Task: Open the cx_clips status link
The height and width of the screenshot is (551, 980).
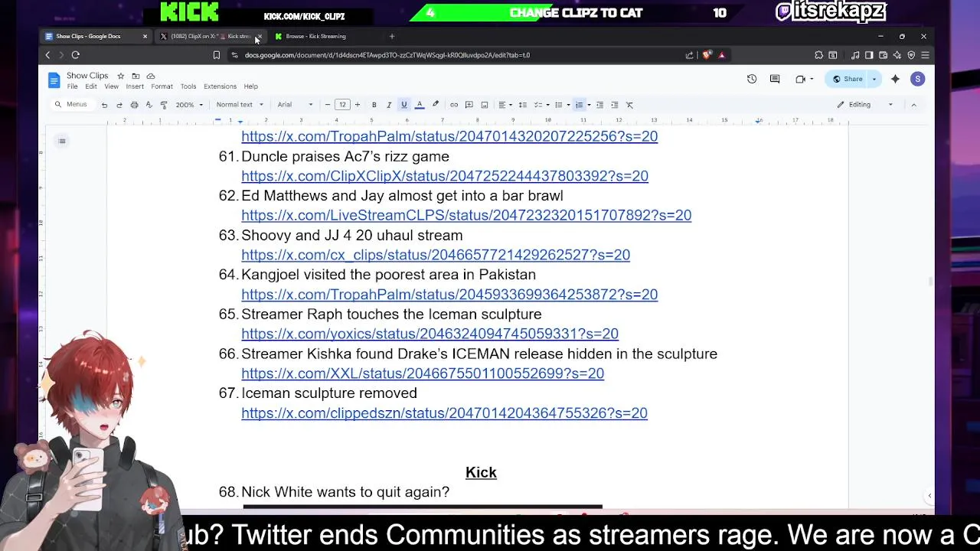Action: coord(436,255)
